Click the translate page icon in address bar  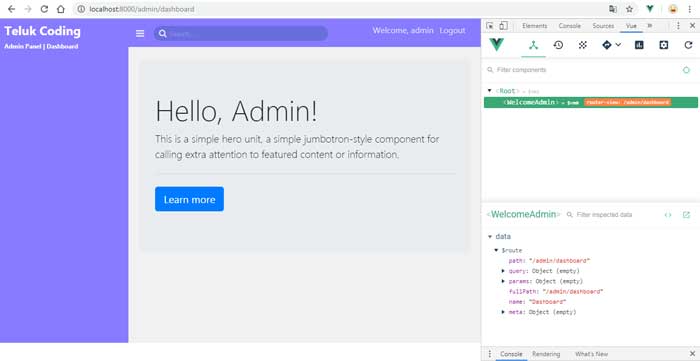[x=613, y=9]
